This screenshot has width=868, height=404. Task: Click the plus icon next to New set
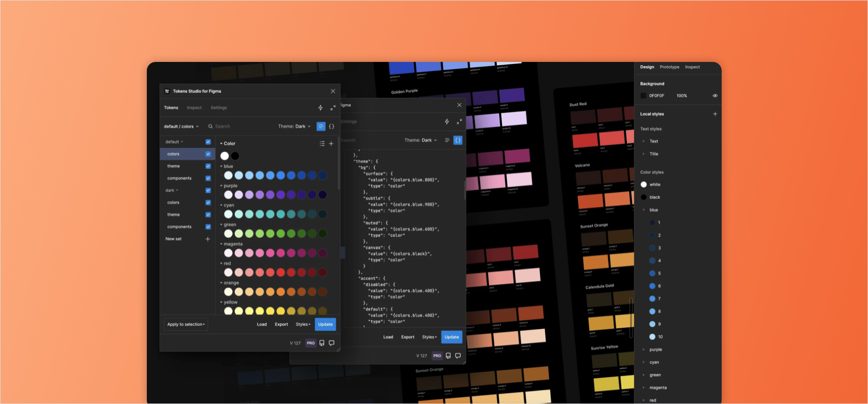click(208, 239)
